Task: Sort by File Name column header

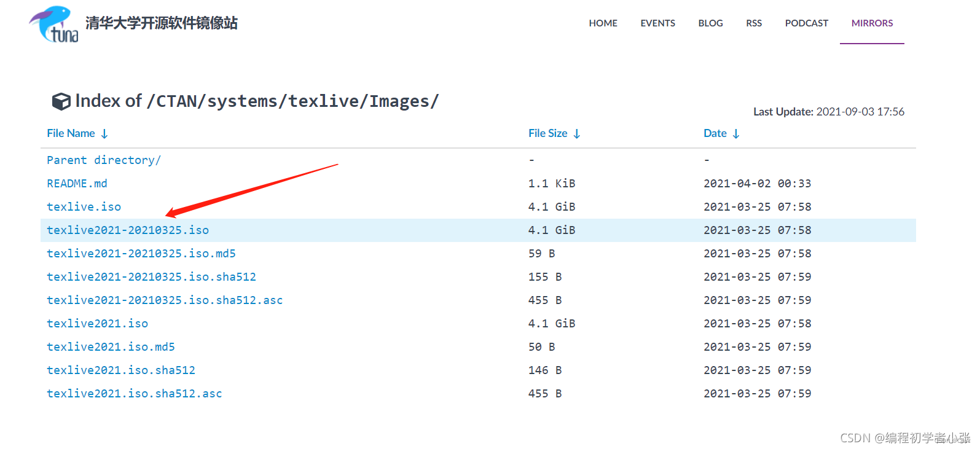Action: click(x=71, y=133)
